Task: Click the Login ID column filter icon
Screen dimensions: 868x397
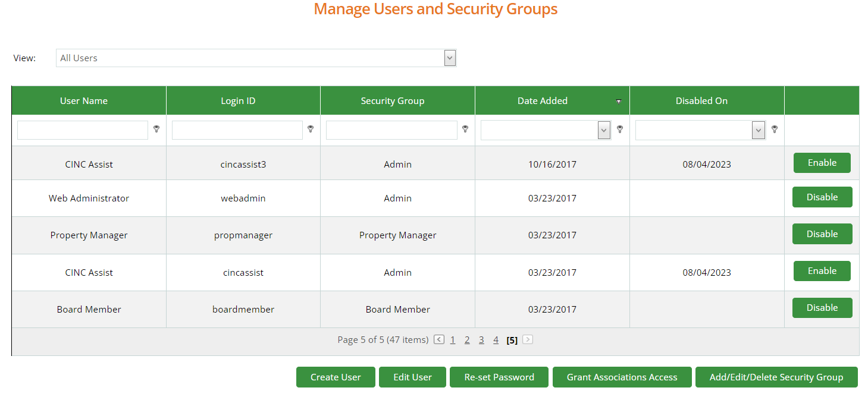Action: coord(311,129)
